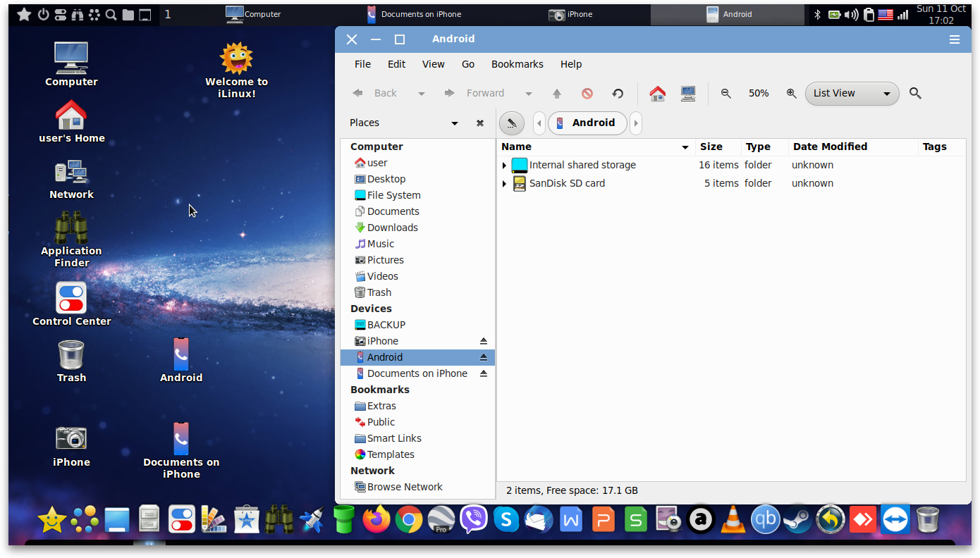The width and height of the screenshot is (980, 558).
Task: Open the File menu
Action: (x=362, y=64)
